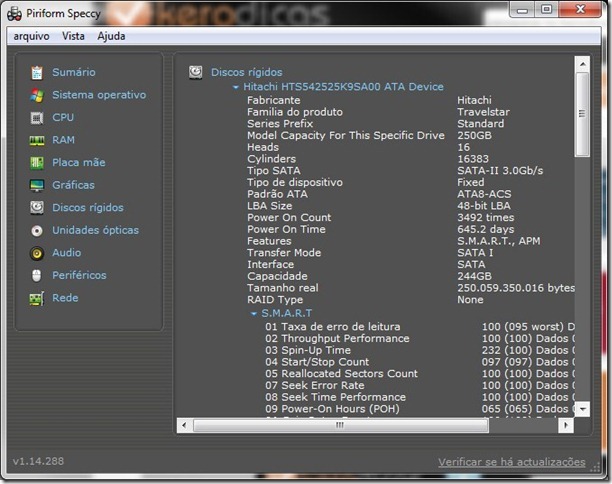The image size is (612, 484).
Task: Click the Model Capacity For This Specific Drive label
Action: tap(346, 135)
